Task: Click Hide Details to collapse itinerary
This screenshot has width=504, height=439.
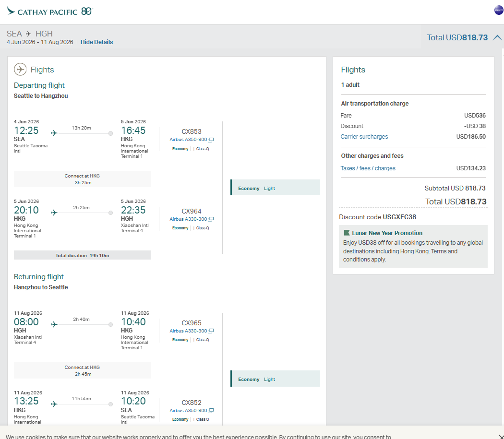Action: tap(96, 42)
